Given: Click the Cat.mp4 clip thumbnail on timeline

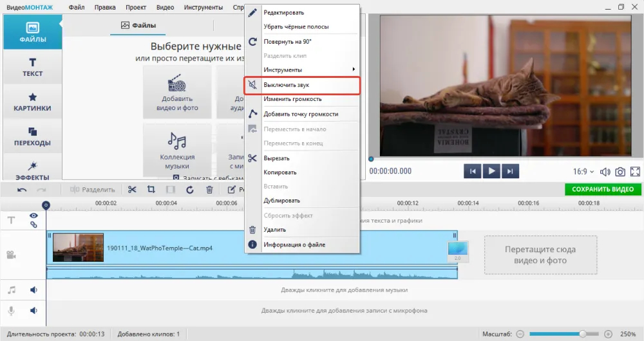Looking at the screenshot, I should point(78,248).
